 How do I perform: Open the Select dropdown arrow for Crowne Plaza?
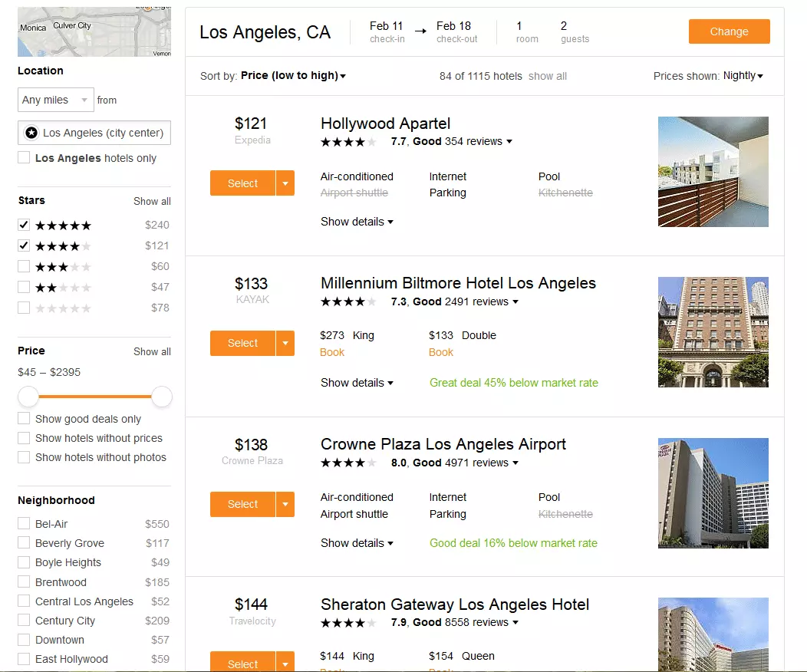tap(285, 504)
